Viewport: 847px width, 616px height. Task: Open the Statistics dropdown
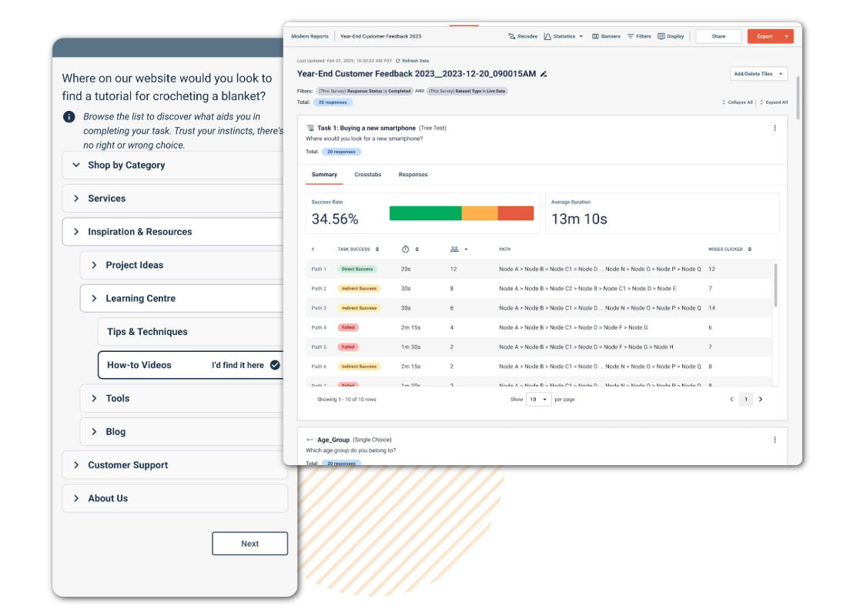564,36
